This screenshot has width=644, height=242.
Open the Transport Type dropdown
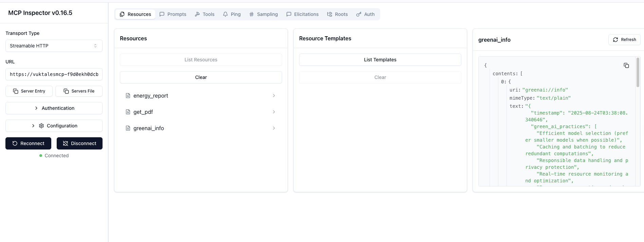[54, 46]
